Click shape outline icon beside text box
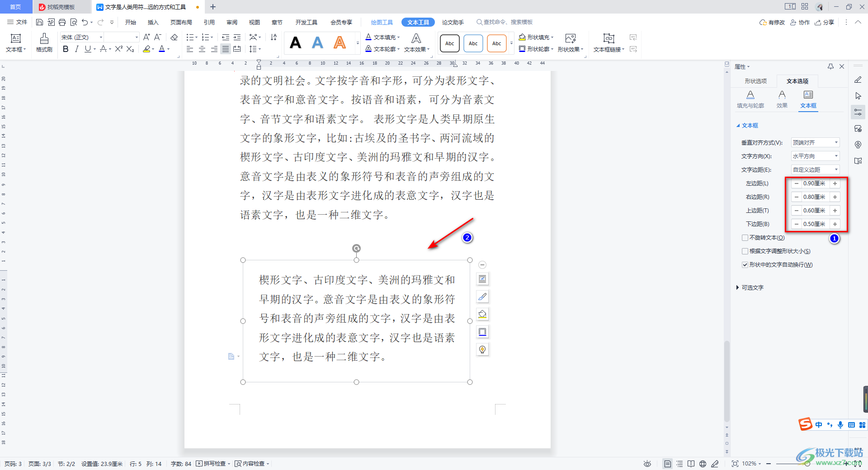868x470 pixels. pos(482,332)
